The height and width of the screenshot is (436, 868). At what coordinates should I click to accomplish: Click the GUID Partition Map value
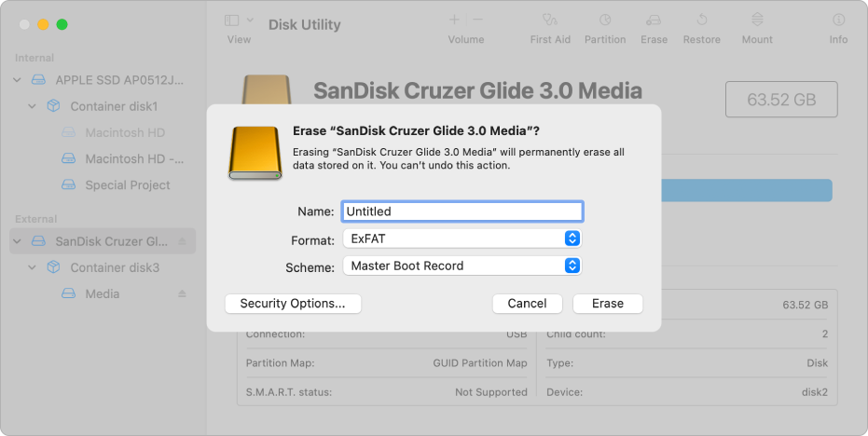tap(480, 363)
